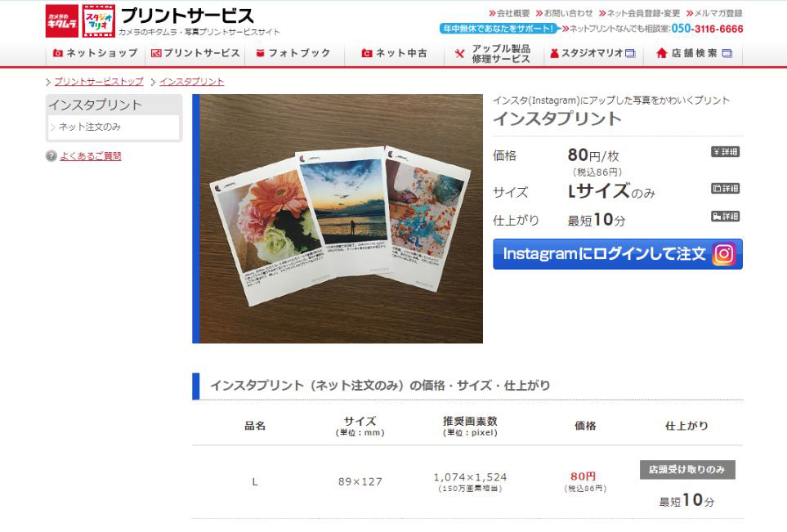The width and height of the screenshot is (787, 532).
Task: Open finish time details icon next to 最短10分
Action: [725, 217]
